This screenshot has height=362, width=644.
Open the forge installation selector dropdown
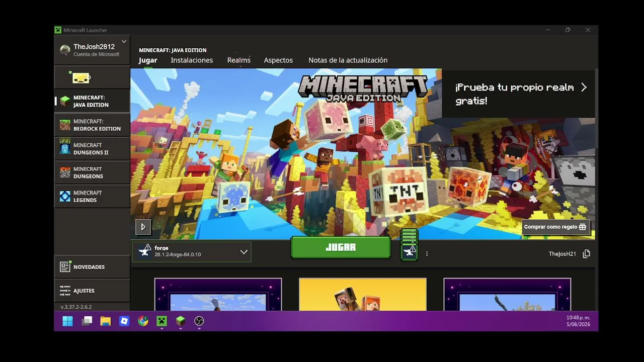pos(192,252)
